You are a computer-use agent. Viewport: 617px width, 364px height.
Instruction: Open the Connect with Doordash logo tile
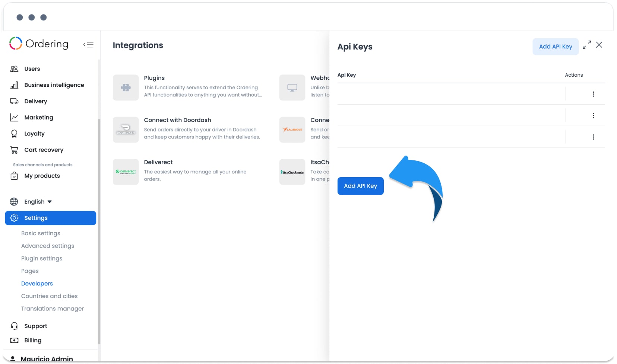[126, 130]
